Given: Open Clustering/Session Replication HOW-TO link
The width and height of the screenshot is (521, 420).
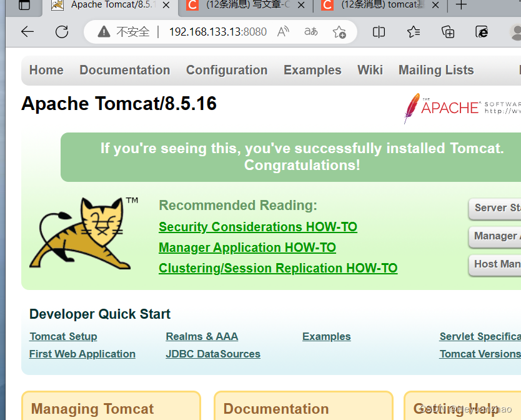Looking at the screenshot, I should pos(278,268).
